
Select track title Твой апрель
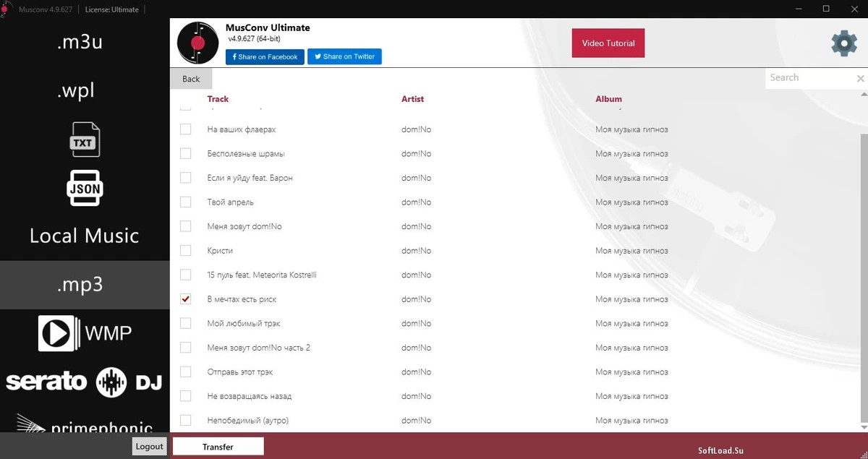(230, 202)
